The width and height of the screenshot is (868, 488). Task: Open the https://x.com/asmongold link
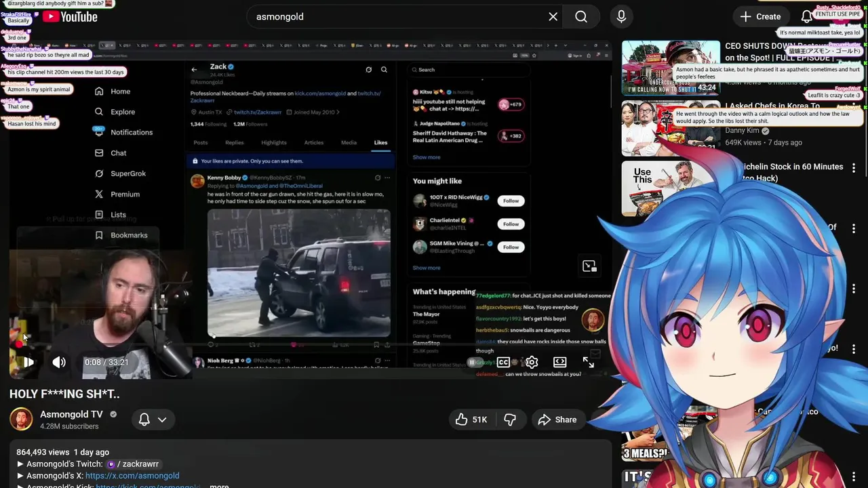(132, 476)
